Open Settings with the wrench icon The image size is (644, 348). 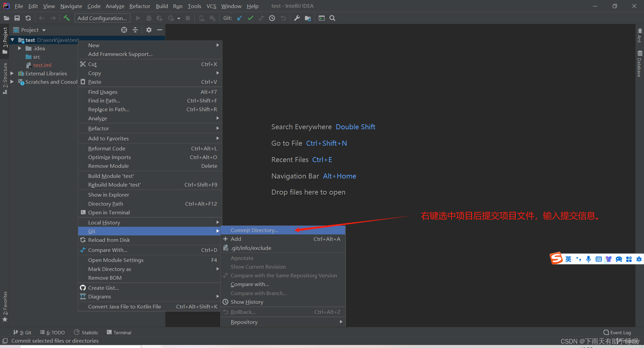[297, 18]
